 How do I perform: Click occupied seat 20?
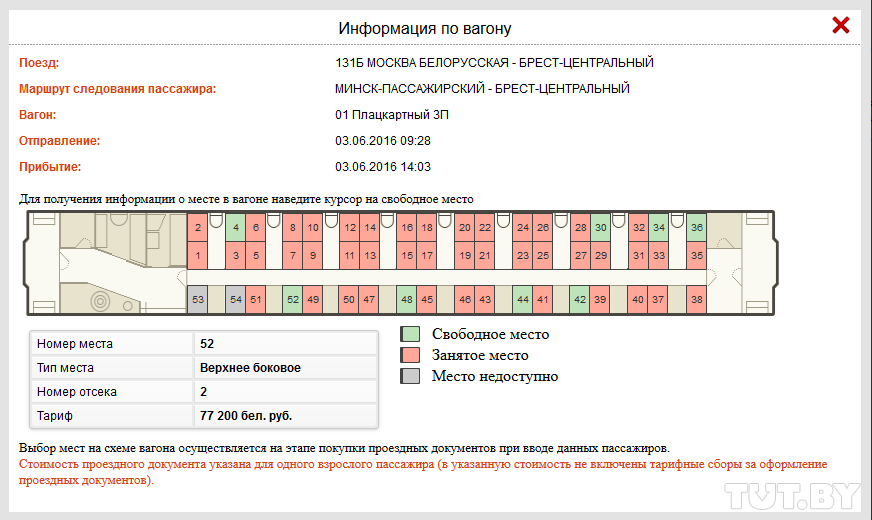464,228
